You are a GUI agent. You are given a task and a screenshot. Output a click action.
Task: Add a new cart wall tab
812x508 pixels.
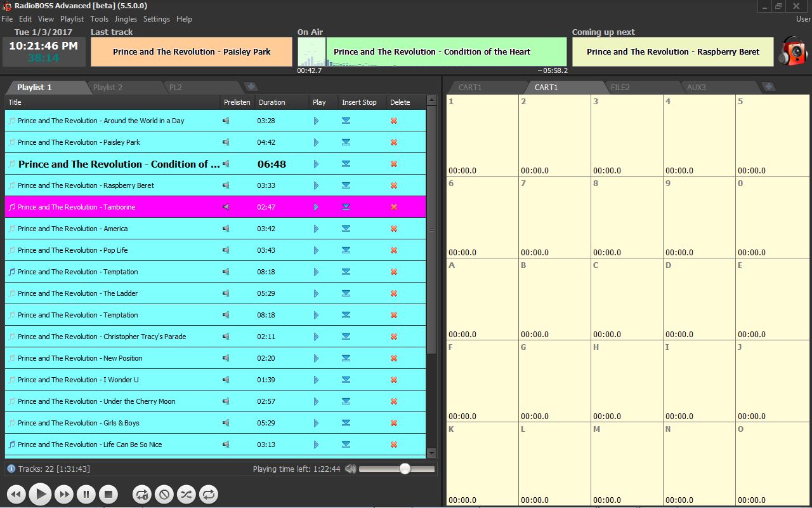coord(769,86)
